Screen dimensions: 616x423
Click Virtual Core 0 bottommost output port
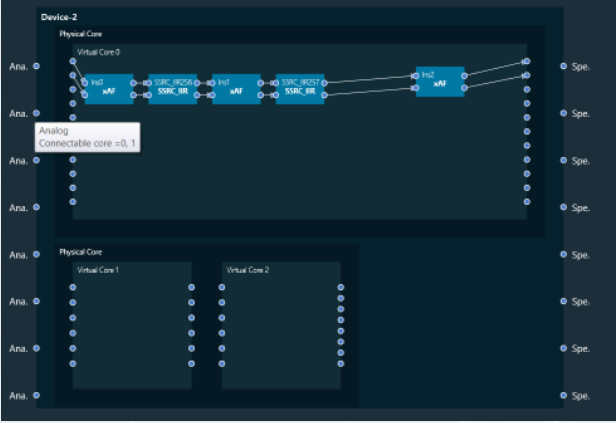pos(527,202)
